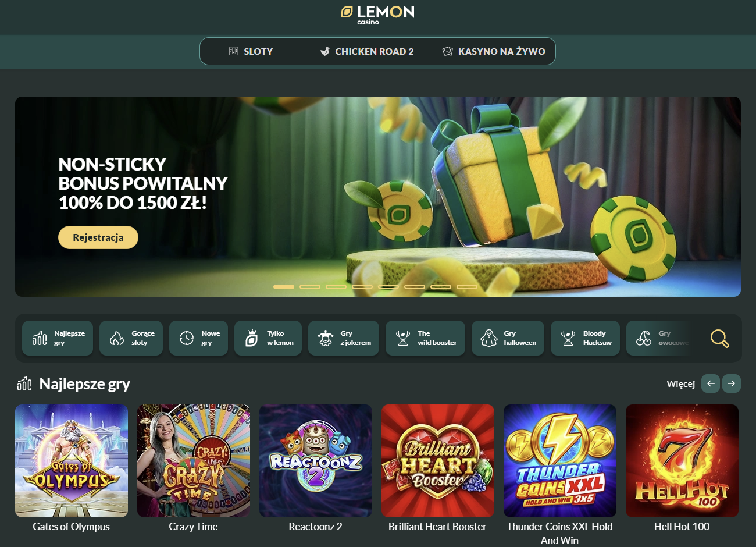Select the Bloody Hacksaw category
Screen dimensions: 756x547
pos(585,338)
